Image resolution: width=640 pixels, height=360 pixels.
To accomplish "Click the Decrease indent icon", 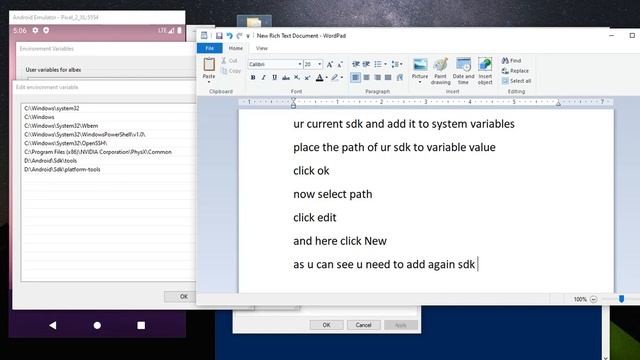I will click(356, 64).
